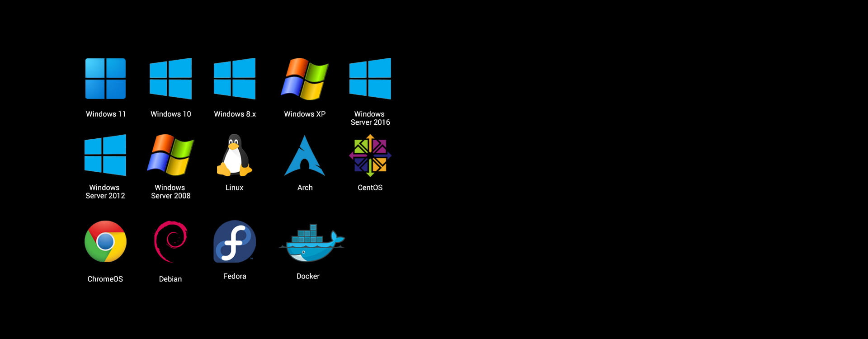Screen dimensions: 868x339
Task: Click the Windows Server 2012 icon
Action: tap(105, 155)
